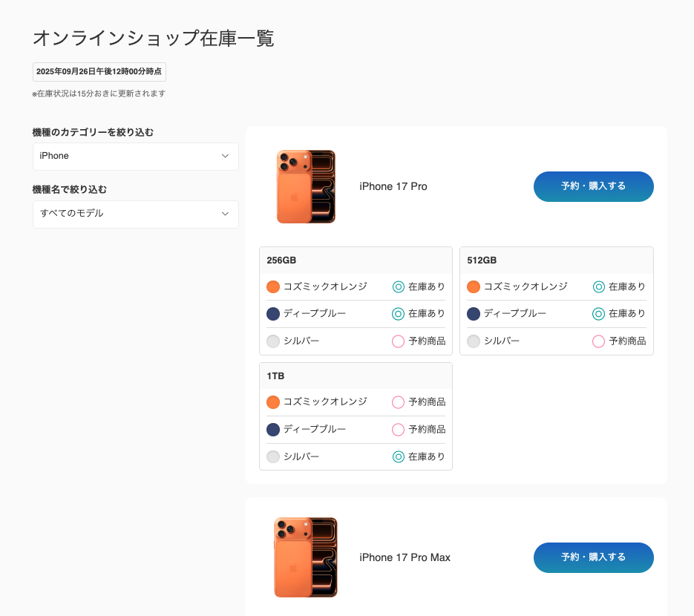694x616 pixels.
Task: Click the 512GB Deep Blue color swatch
Action: click(x=474, y=314)
